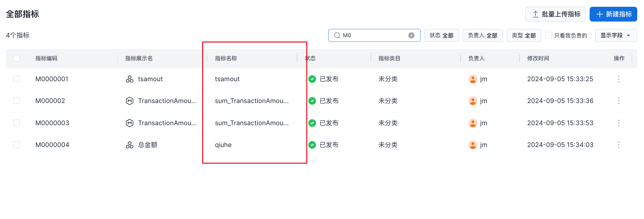Open the 状态 全部 filter dropdown
The image size is (644, 219).
click(x=441, y=35)
